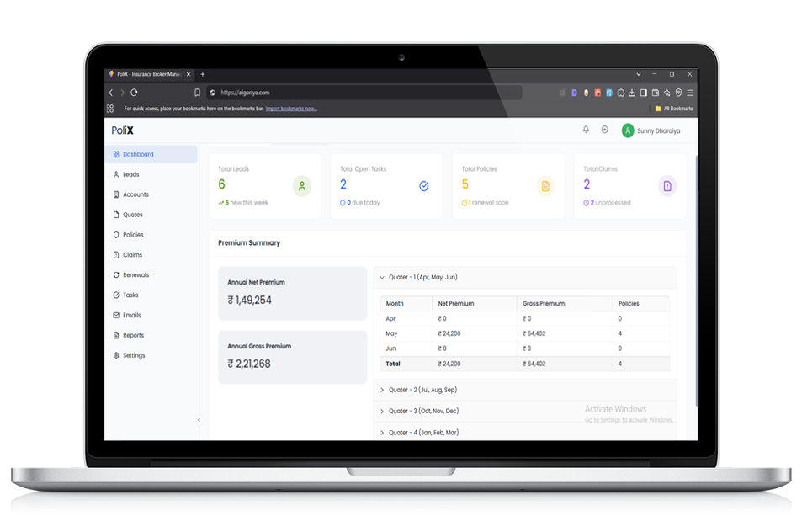
Task: Open the Policies menu item
Action: click(133, 235)
